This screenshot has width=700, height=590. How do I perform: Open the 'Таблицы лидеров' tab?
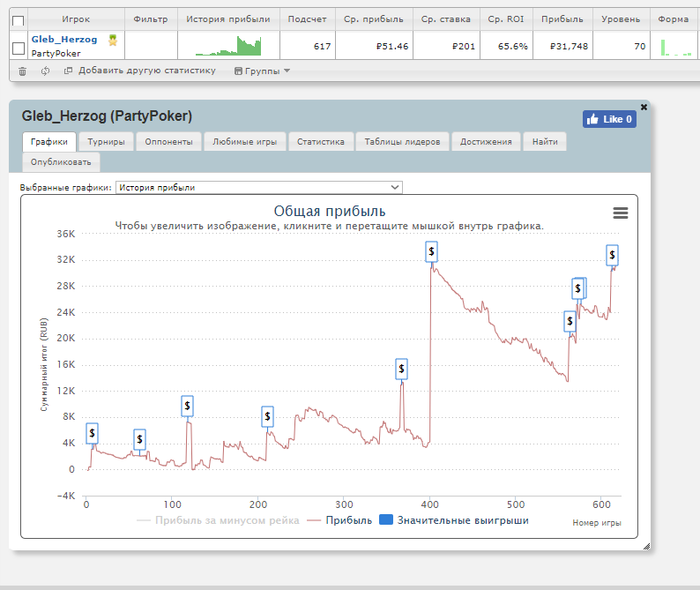402,142
